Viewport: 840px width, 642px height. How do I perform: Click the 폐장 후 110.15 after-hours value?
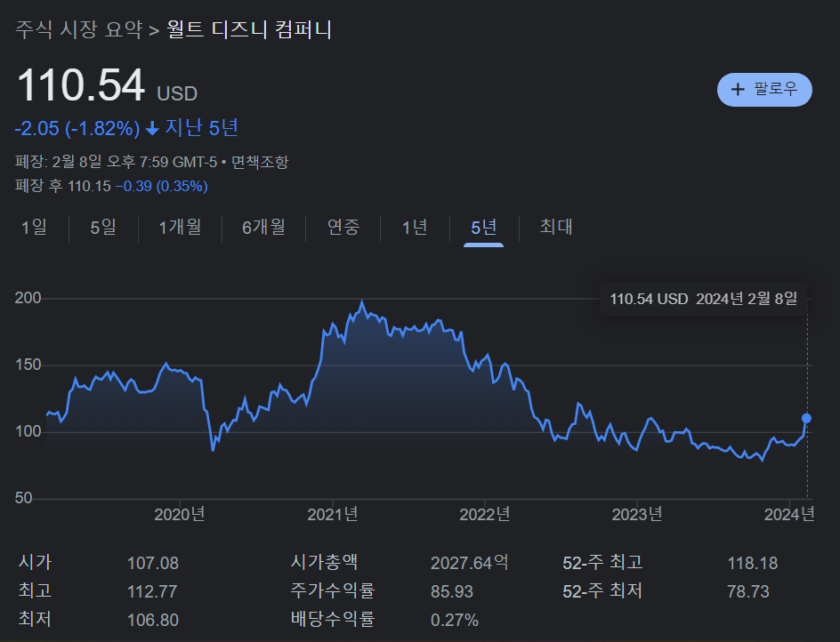[x=62, y=186]
